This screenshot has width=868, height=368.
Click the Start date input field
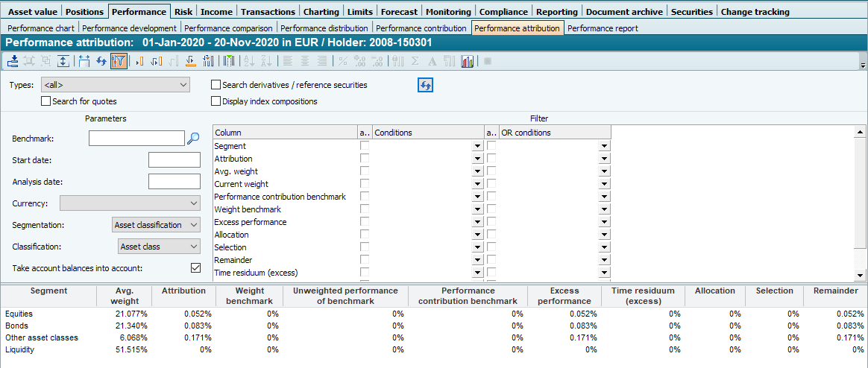coord(174,159)
